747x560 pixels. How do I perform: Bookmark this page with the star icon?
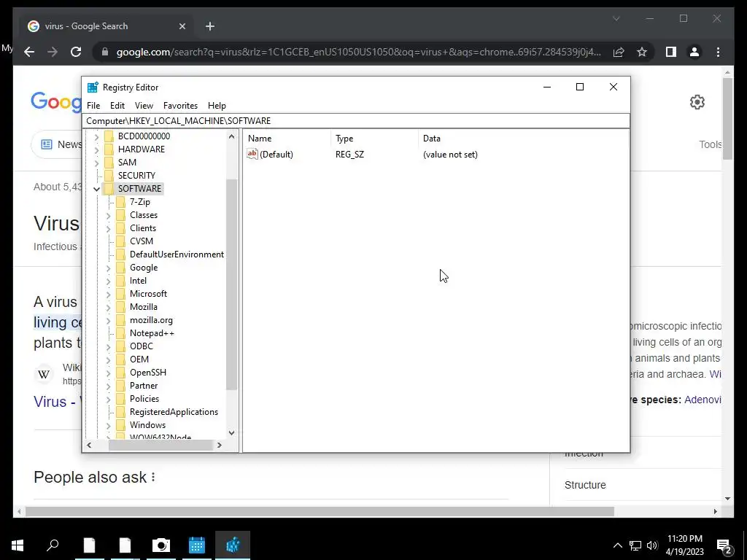pos(642,52)
